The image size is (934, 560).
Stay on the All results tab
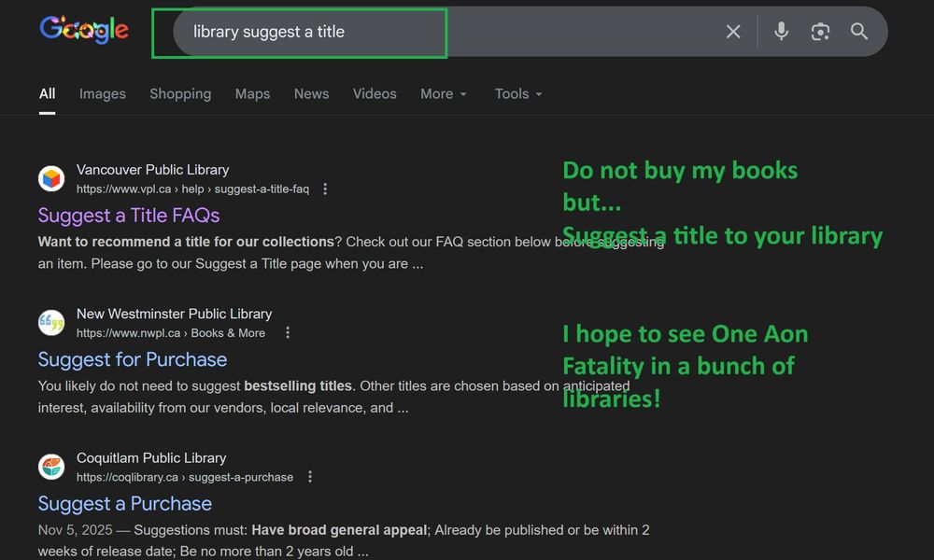(47, 93)
